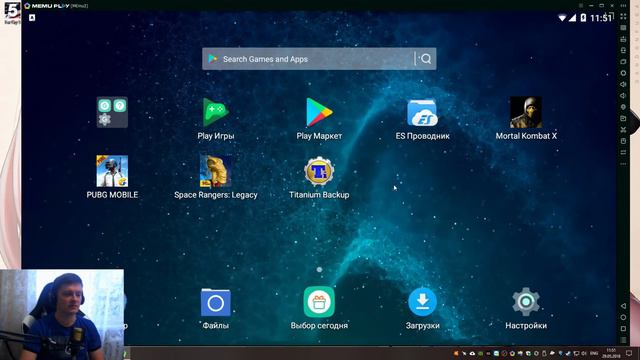The width and height of the screenshot is (640, 360).
Task: Toggle MEmu fullscreen from sidebar
Action: tap(623, 16)
